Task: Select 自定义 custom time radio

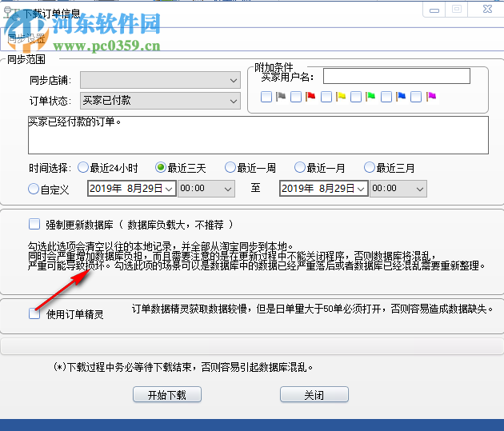Action: pyautogui.click(x=34, y=189)
